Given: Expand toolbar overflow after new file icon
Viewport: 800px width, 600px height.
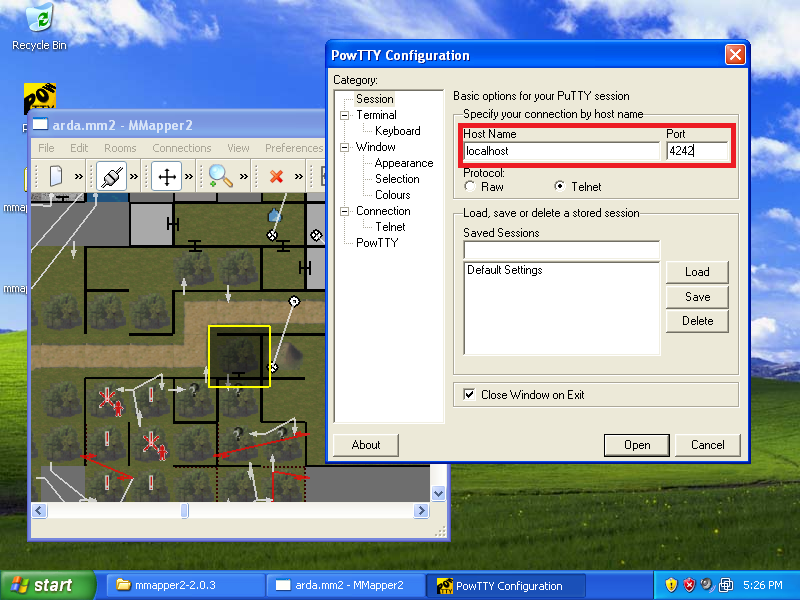Looking at the screenshot, I should tap(79, 177).
